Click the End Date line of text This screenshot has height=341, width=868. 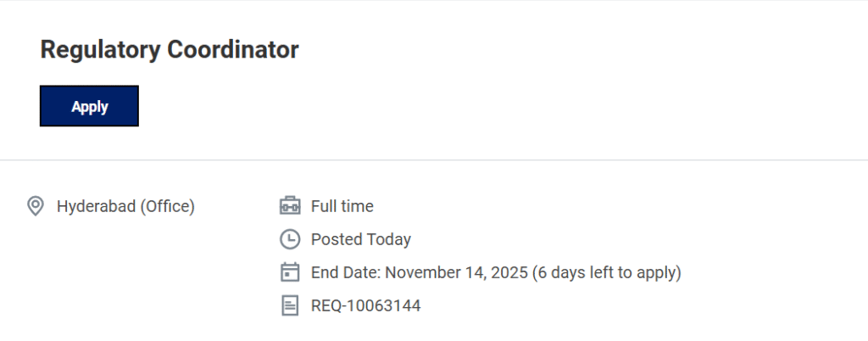click(496, 272)
